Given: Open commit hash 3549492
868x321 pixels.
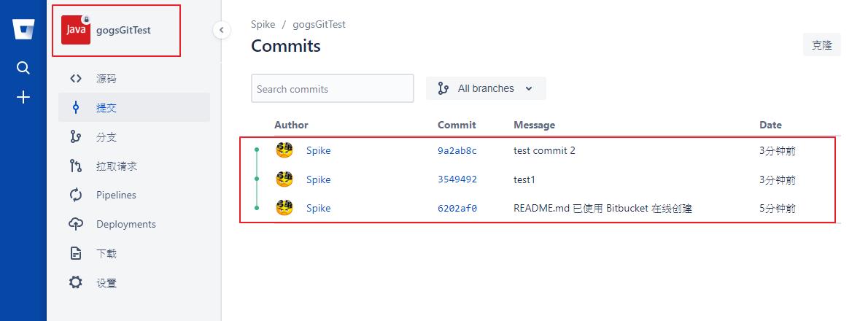Looking at the screenshot, I should click(457, 179).
